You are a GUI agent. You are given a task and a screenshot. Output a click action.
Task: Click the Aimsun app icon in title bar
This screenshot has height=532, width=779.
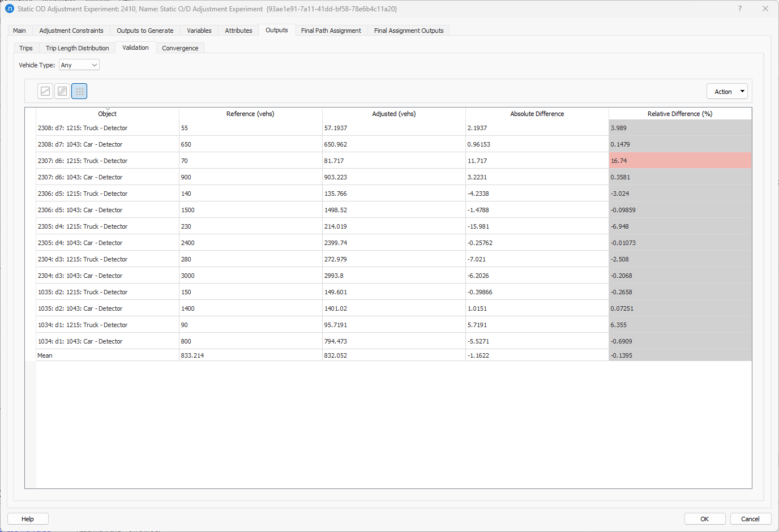pos(9,8)
